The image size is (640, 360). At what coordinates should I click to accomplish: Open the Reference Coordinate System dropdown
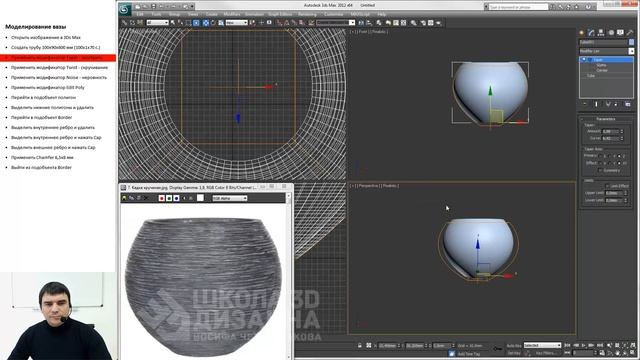tap(236, 23)
